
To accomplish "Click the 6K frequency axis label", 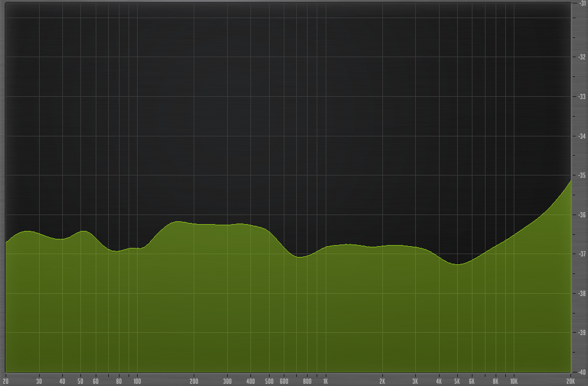I will click(x=472, y=381).
